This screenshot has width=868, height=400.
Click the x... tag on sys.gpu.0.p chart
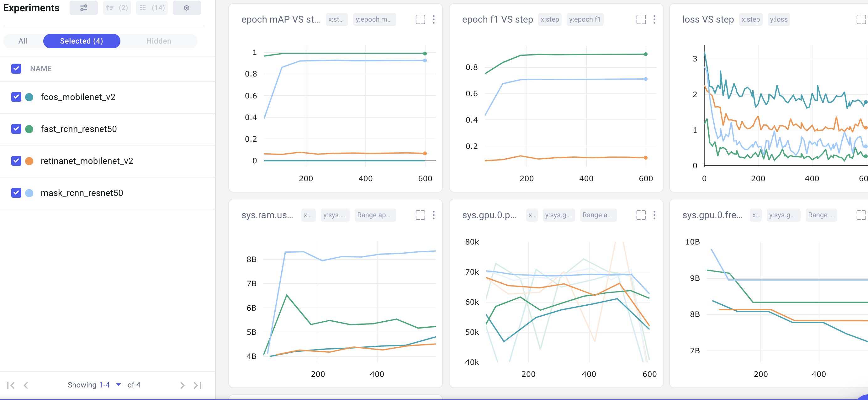click(x=532, y=215)
